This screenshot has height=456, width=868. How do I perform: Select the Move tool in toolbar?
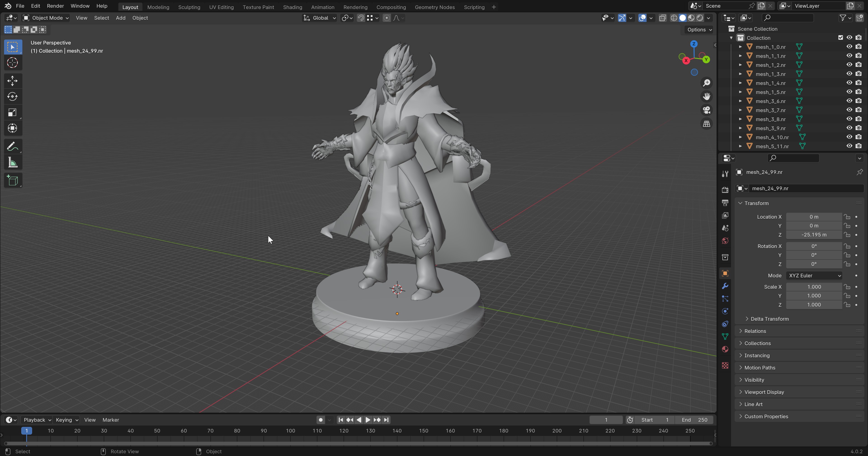(x=12, y=80)
